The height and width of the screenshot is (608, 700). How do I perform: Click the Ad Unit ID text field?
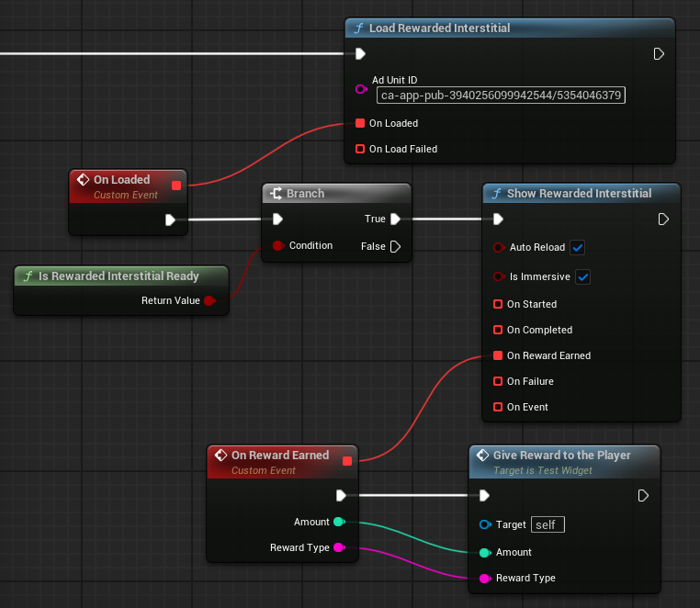click(x=501, y=95)
